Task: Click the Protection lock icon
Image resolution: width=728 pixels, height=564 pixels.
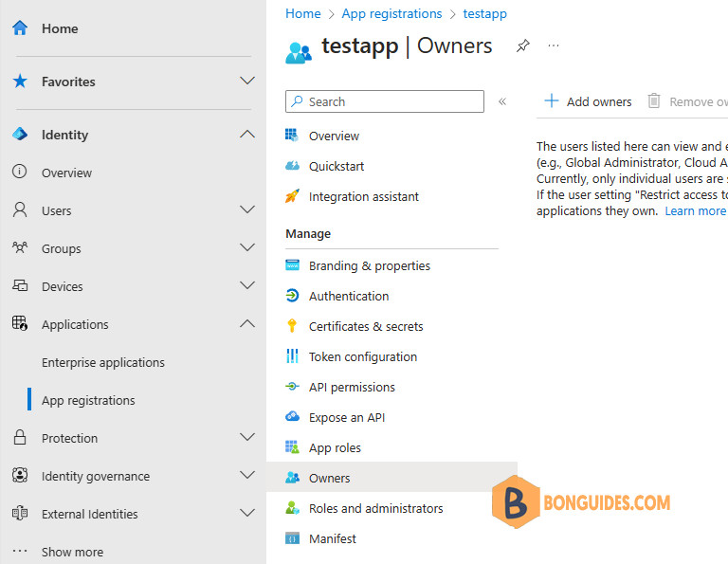Action: coord(20,437)
